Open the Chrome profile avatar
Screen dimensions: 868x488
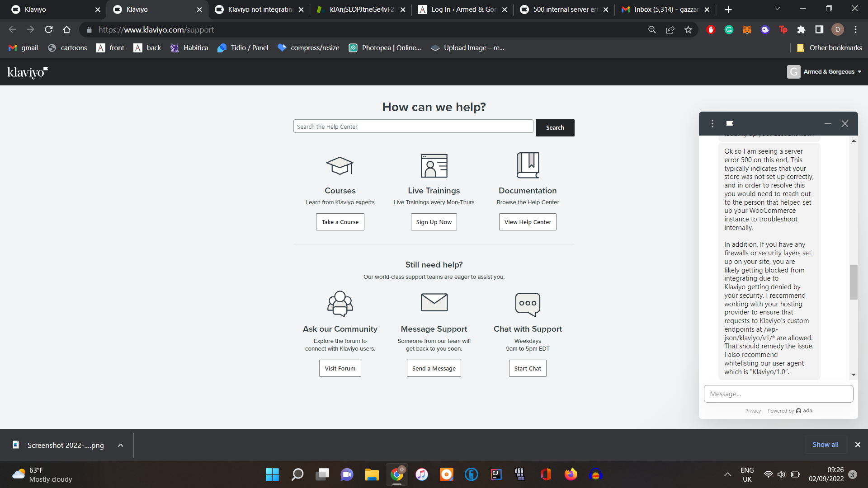tap(837, 29)
